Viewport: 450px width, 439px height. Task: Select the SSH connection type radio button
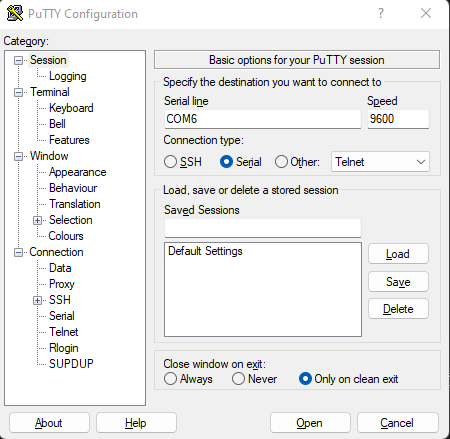[170, 162]
